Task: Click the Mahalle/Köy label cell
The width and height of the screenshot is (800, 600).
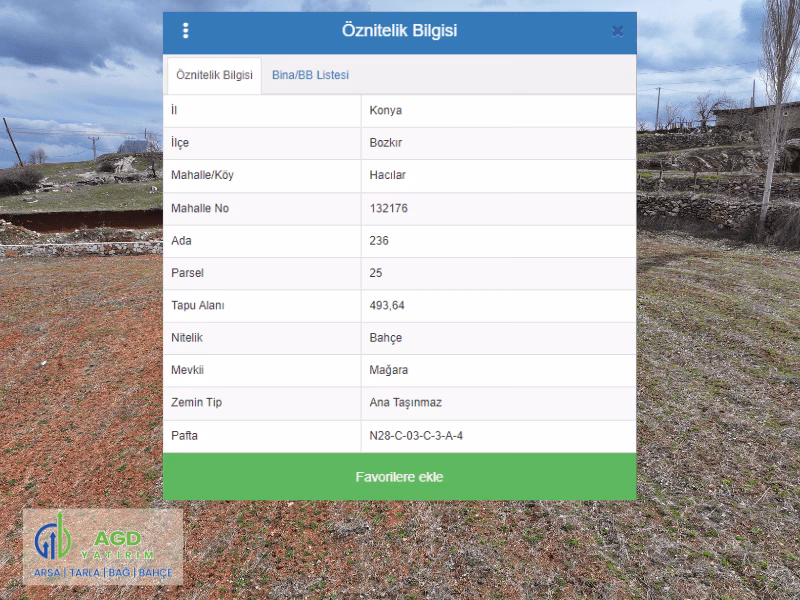Action: pos(262,176)
